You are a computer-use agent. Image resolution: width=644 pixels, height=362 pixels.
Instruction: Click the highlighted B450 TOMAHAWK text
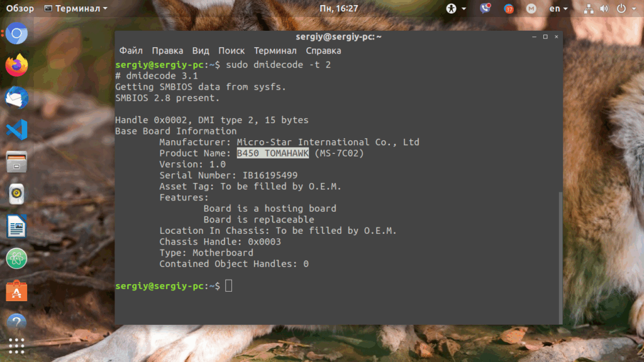click(273, 153)
